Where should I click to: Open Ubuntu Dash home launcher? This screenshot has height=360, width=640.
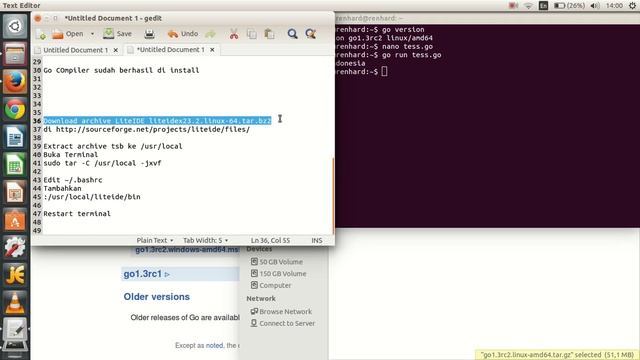(x=15, y=27)
